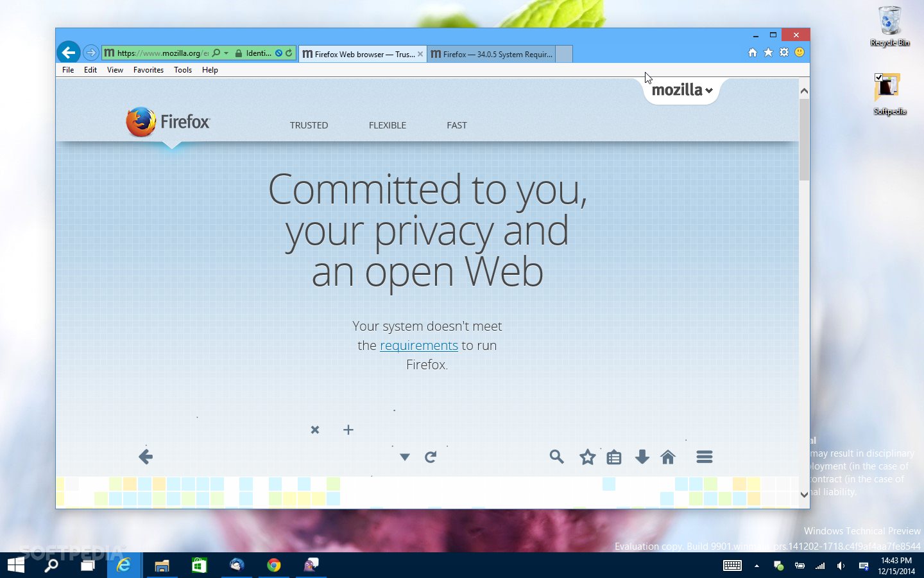Click the taskbar Search magnifier
Screen dimensions: 924x578
(x=51, y=565)
